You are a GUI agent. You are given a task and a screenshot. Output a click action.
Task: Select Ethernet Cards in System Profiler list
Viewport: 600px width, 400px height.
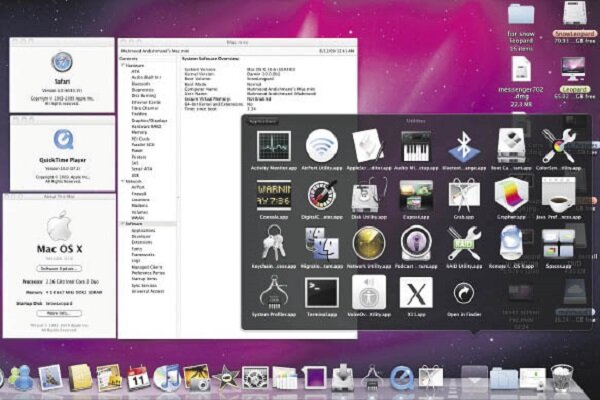(x=146, y=102)
